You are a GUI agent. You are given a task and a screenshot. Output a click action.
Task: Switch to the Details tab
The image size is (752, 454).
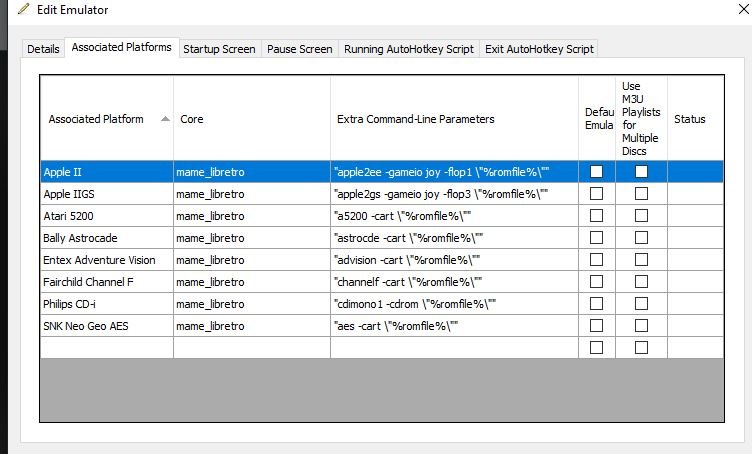[43, 48]
